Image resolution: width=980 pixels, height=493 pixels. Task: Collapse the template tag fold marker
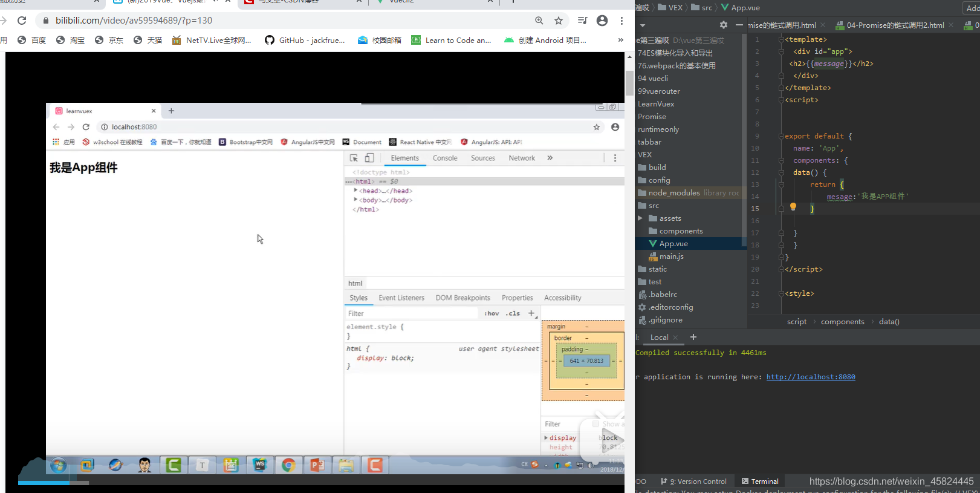point(781,39)
